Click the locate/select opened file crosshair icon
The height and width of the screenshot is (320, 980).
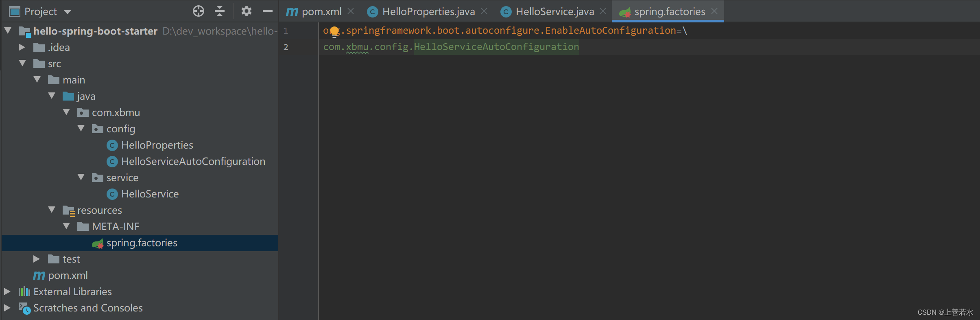(199, 11)
